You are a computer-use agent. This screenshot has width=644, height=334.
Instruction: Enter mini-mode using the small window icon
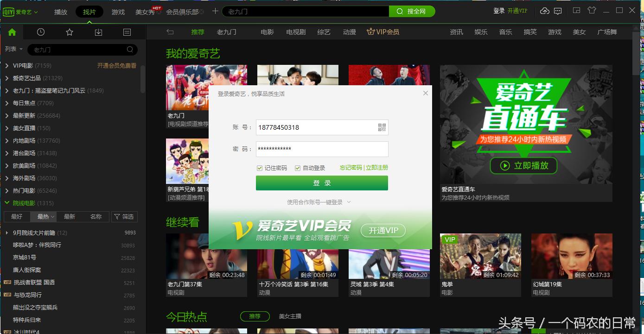tap(576, 10)
